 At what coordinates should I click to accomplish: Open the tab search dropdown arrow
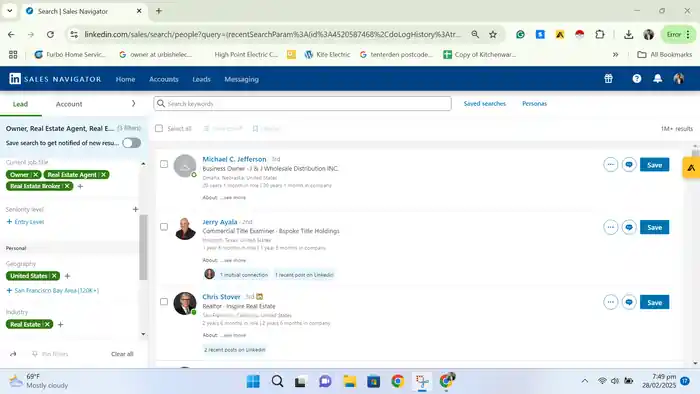pyautogui.click(x=9, y=11)
